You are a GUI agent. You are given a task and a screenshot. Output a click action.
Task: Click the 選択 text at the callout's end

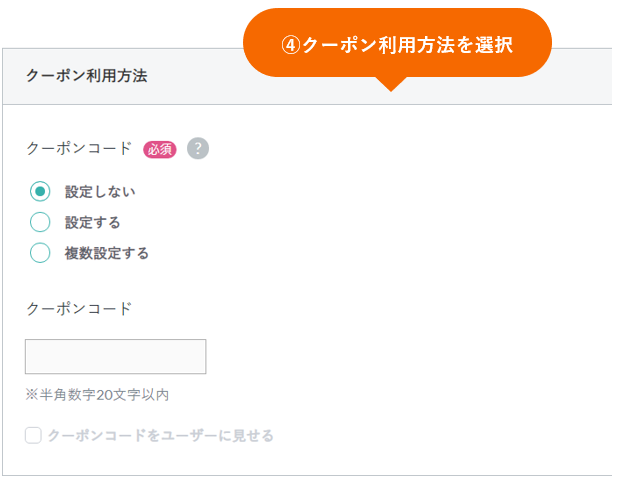(x=494, y=45)
